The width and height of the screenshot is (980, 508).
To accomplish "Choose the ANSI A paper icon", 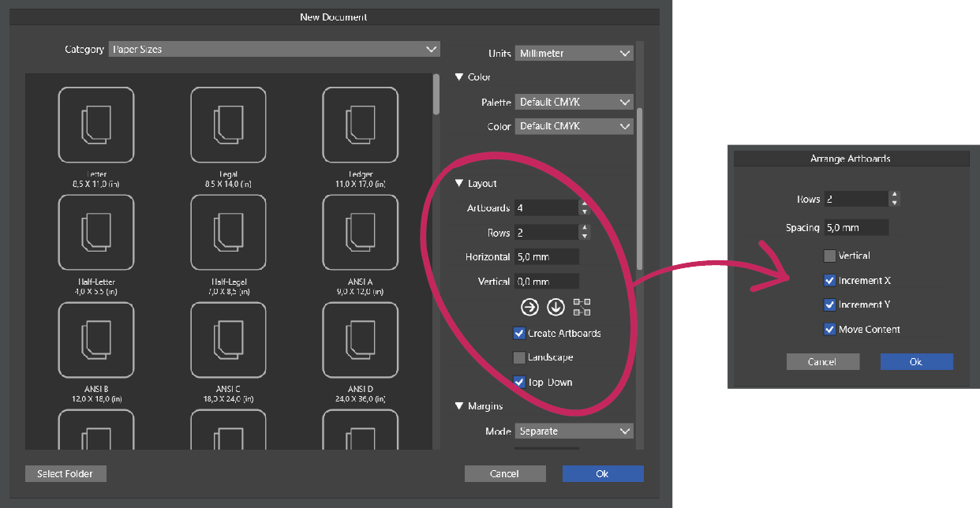I will coord(360,233).
